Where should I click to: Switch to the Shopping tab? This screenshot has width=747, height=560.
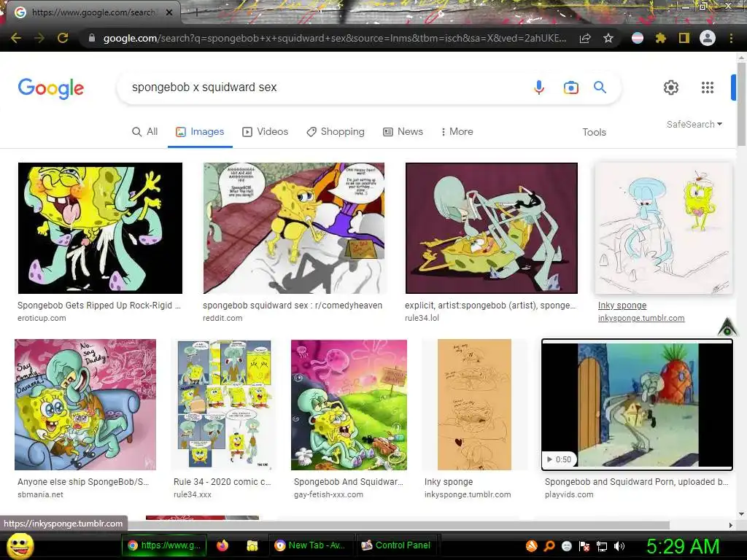coord(336,132)
